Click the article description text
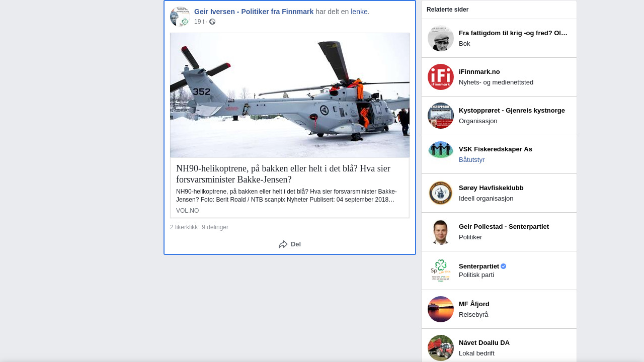644x362 pixels. coord(286,196)
